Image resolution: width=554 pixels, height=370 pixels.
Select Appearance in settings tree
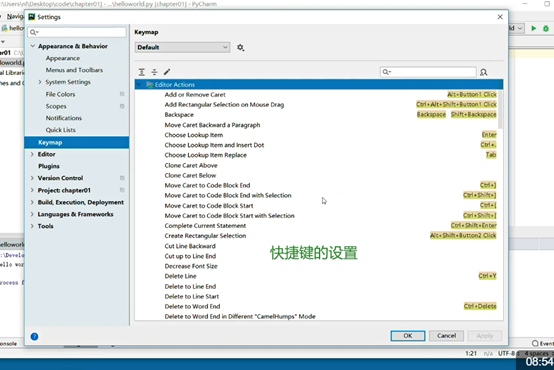point(63,58)
